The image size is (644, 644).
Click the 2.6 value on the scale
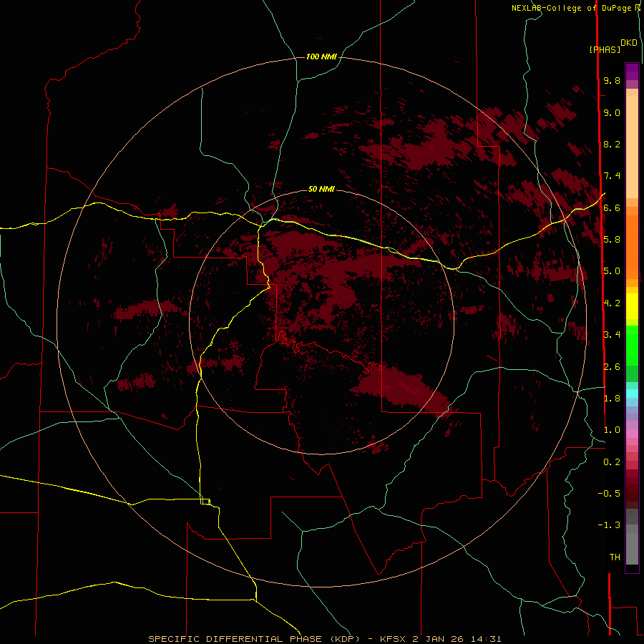click(612, 367)
